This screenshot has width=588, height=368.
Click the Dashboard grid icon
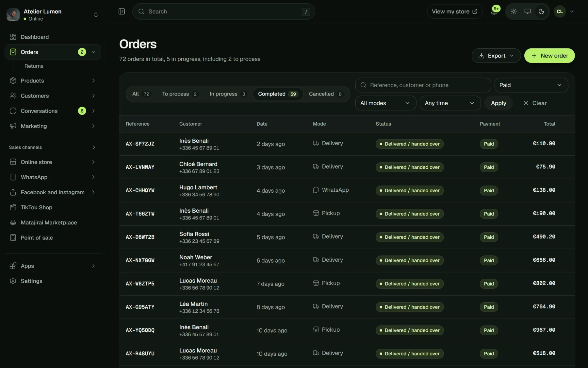click(x=13, y=37)
